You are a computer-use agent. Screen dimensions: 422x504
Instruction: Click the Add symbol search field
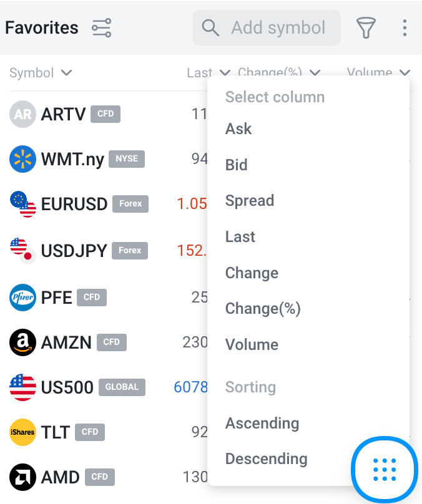[x=278, y=28]
